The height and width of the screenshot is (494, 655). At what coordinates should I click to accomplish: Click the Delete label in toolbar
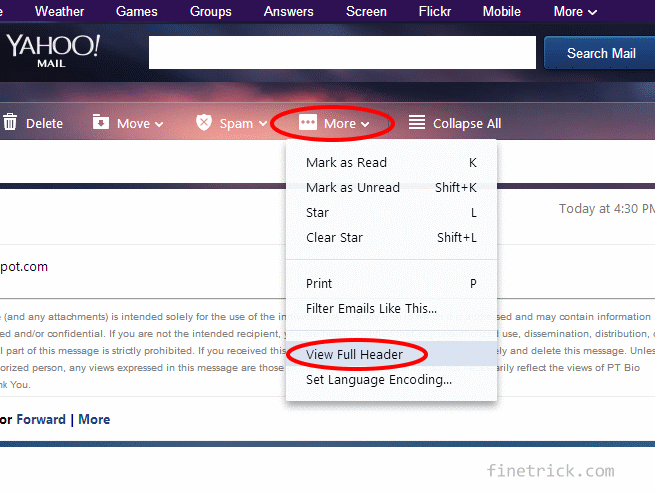(x=44, y=124)
